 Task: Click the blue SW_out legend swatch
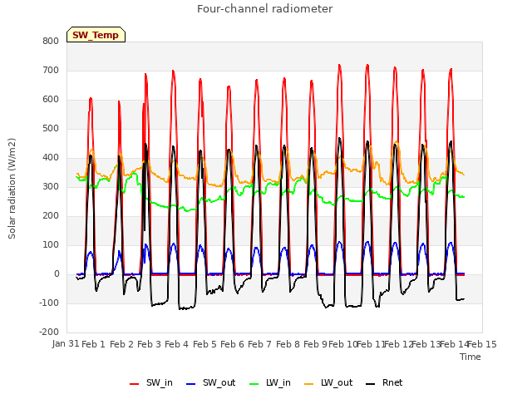191,384
